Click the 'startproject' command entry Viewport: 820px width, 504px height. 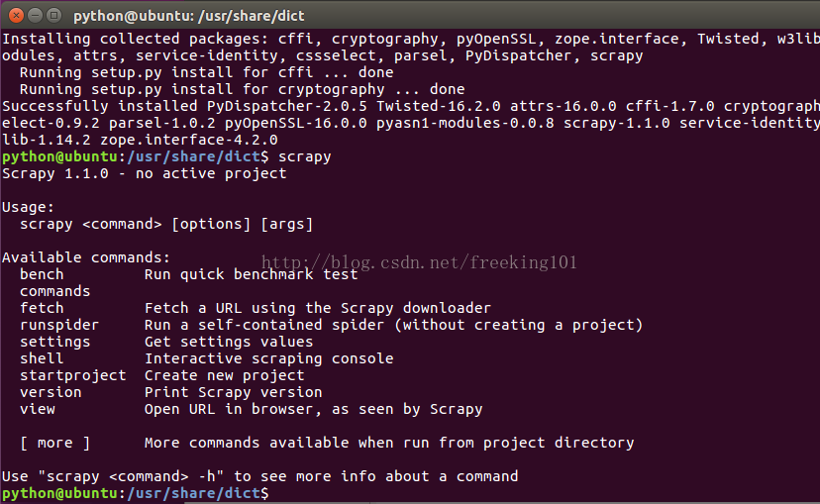73,375
